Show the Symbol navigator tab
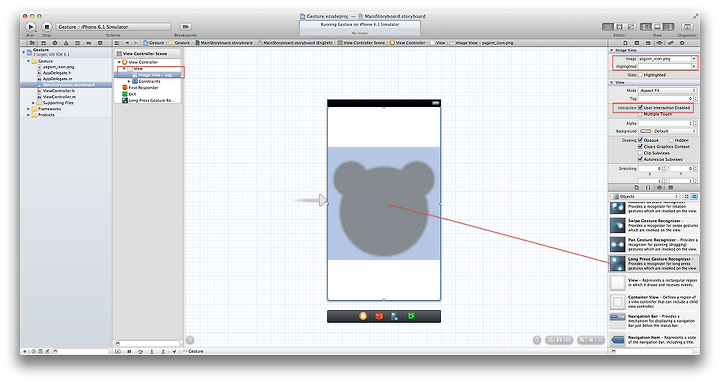 click(43, 43)
